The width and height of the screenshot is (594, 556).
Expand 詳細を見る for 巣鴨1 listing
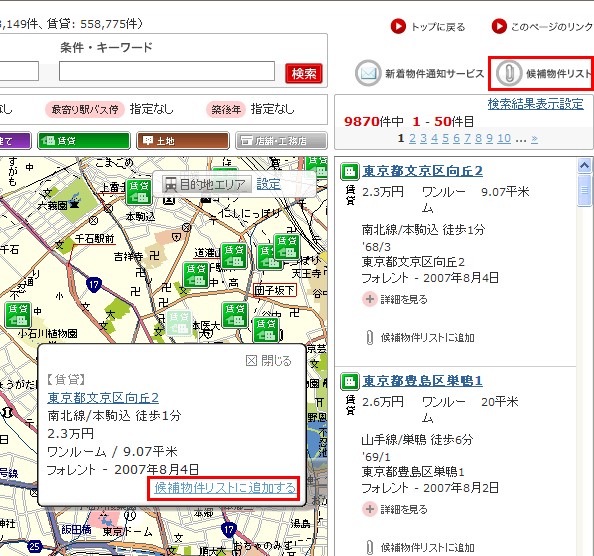point(395,509)
